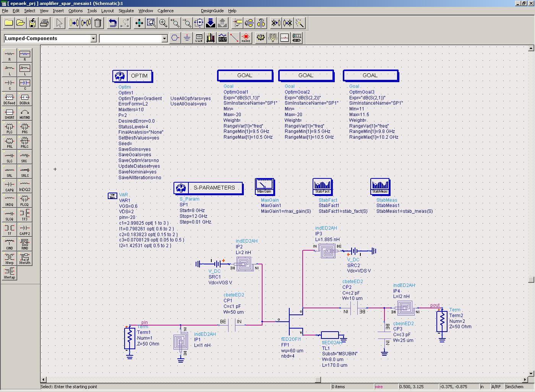Open the DesignGuide menu
This screenshot has width=535, height=392.
(212, 11)
